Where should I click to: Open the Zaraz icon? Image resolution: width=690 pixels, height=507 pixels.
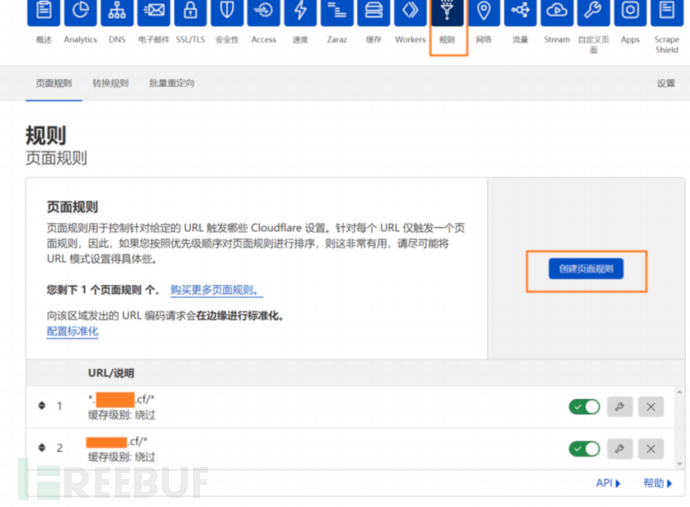337,12
